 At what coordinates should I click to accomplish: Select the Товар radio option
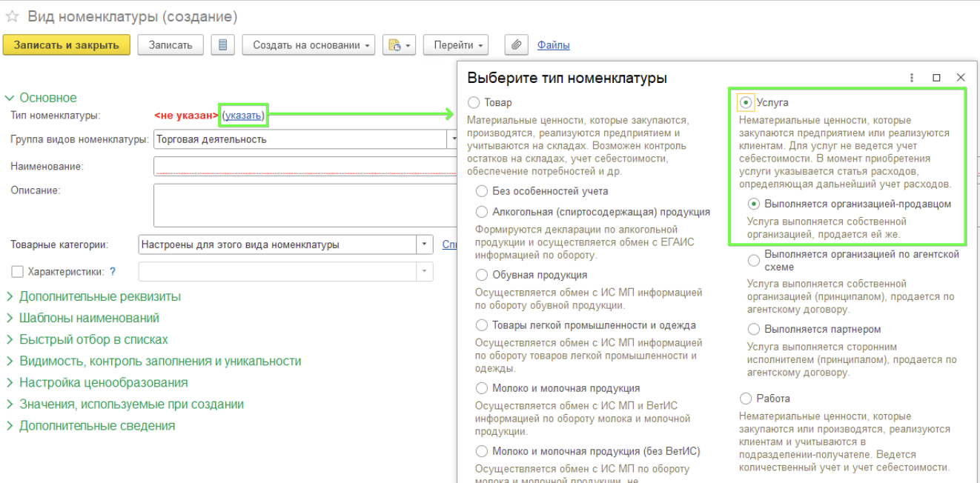[474, 103]
